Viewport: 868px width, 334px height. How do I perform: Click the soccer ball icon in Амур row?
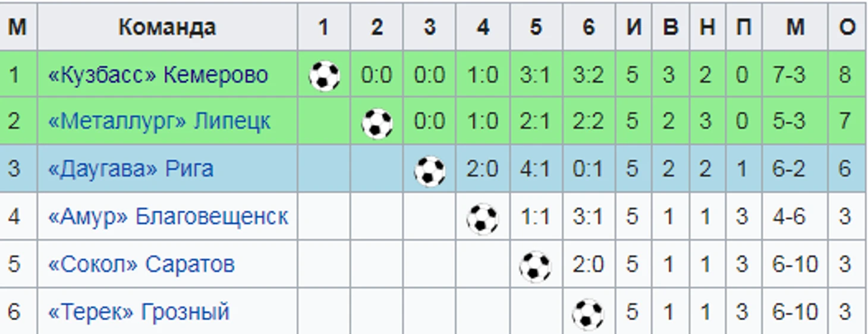click(x=482, y=219)
